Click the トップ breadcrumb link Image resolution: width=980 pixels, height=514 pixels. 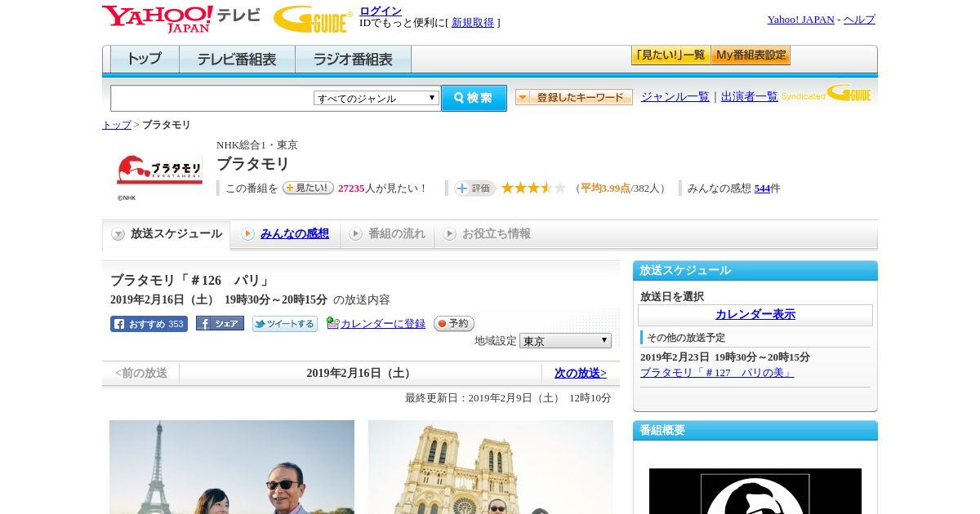pos(117,125)
